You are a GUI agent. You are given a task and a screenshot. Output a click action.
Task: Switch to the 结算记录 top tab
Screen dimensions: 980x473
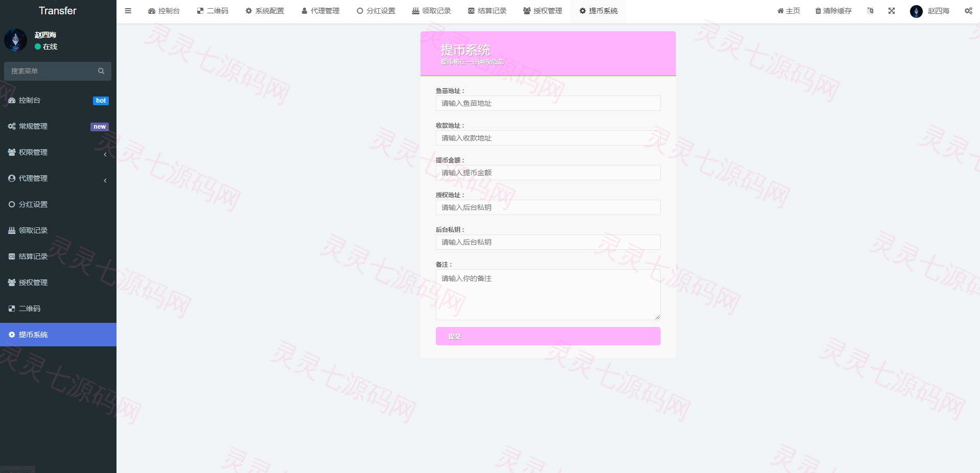point(487,11)
